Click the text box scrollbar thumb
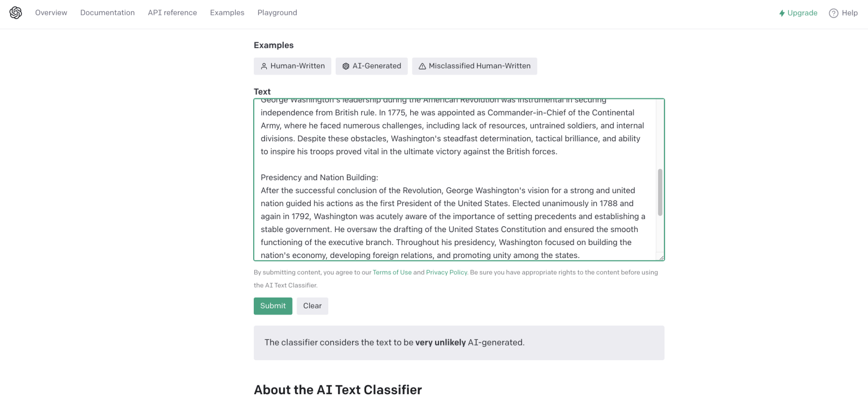This screenshot has width=868, height=415. pyautogui.click(x=659, y=192)
